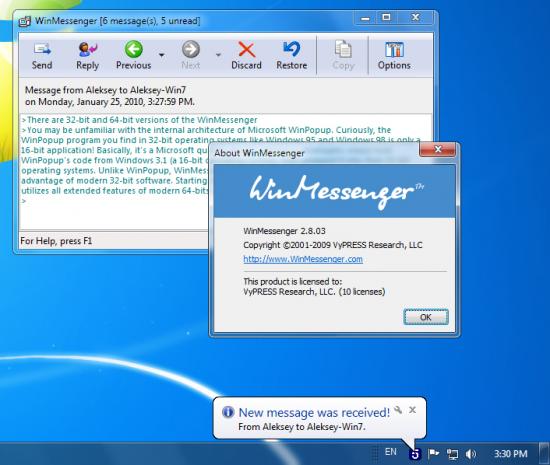
Task: Go to the Previous message
Action: (x=134, y=56)
